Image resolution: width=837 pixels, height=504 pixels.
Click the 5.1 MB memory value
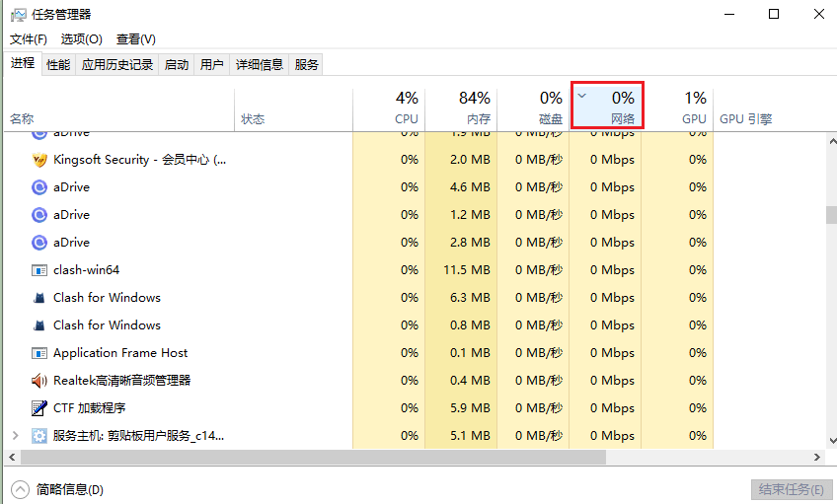tap(470, 436)
